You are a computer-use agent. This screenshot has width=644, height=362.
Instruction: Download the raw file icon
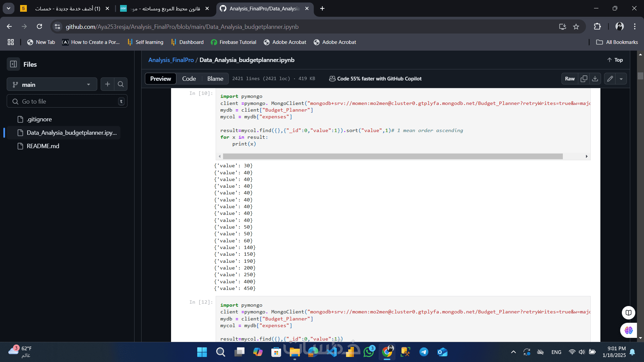pos(595,78)
